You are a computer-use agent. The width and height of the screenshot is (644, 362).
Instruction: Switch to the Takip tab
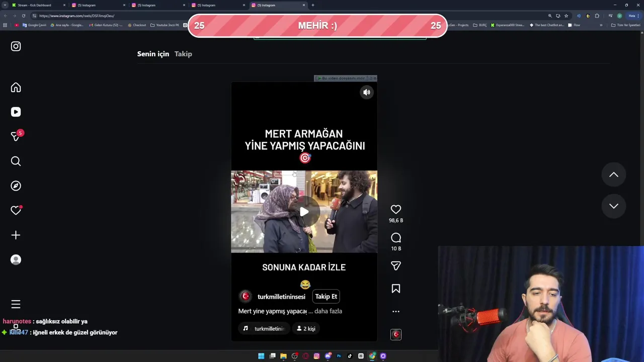click(183, 54)
